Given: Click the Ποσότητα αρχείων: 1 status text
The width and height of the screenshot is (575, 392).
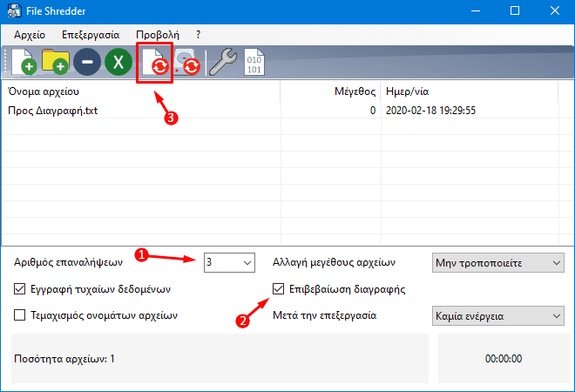Looking at the screenshot, I should click(x=64, y=358).
